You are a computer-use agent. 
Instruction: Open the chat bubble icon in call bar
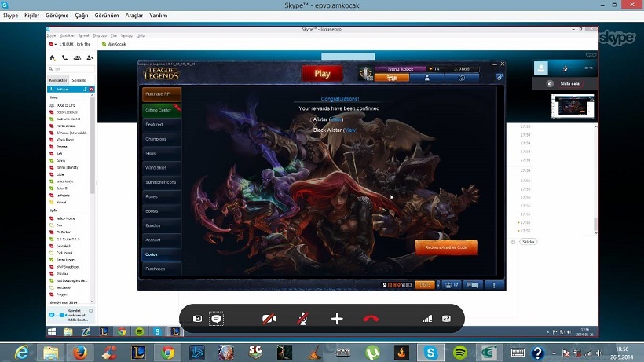click(x=216, y=319)
